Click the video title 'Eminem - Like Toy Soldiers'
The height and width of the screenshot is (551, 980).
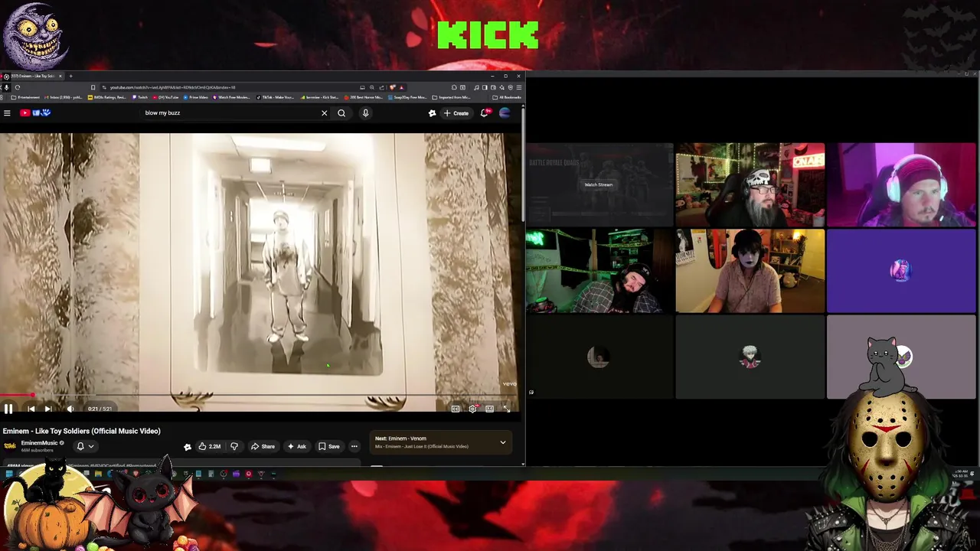tap(81, 431)
